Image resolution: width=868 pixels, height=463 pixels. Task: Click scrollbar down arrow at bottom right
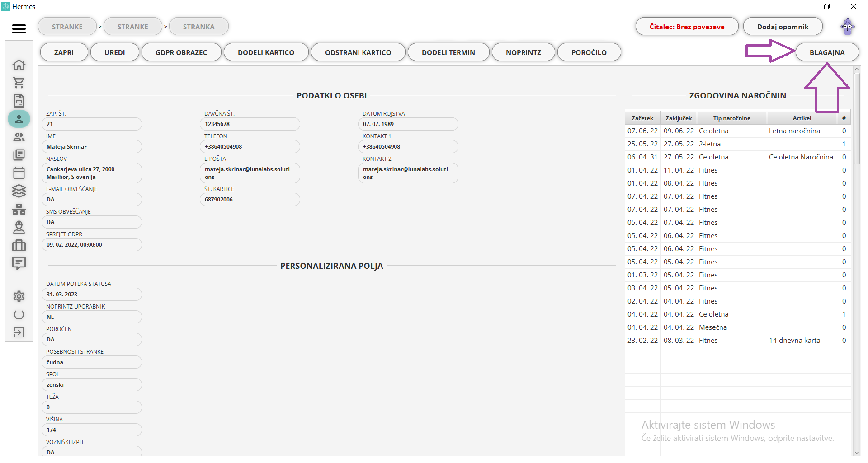857,453
